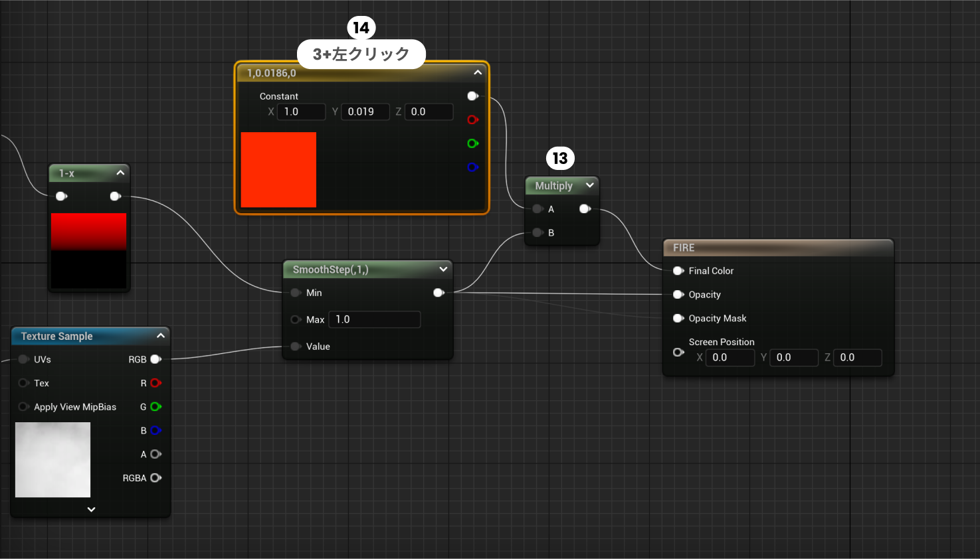Click the Screen Position X field on FIRE node
Screen dimensions: 980x559
(730, 357)
